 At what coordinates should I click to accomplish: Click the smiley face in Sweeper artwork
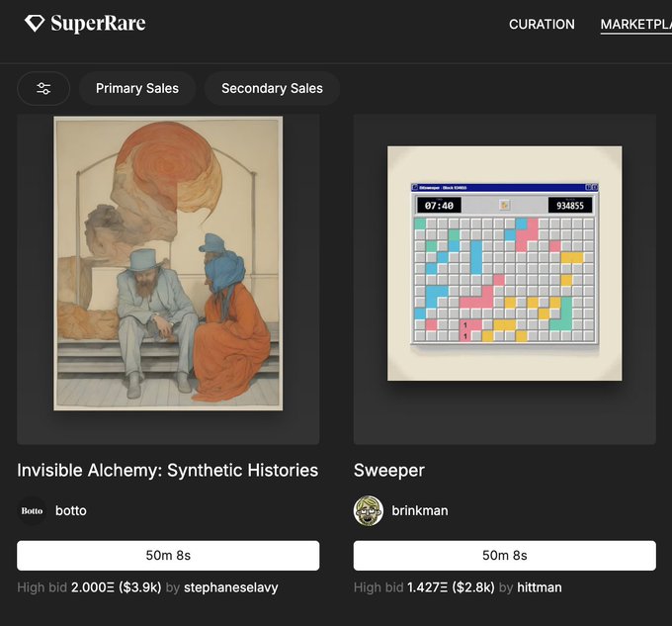pos(505,205)
